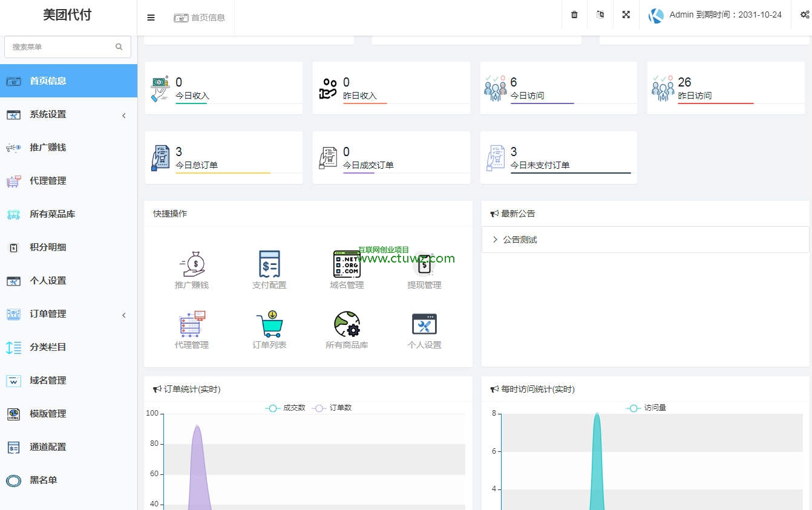812x510 pixels.
Task: Expand the 系统设置 chevron arrow
Action: point(124,115)
